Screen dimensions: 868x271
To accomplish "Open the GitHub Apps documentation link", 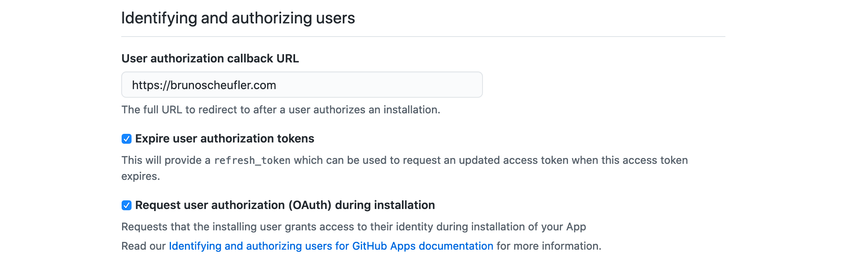I will point(331,246).
